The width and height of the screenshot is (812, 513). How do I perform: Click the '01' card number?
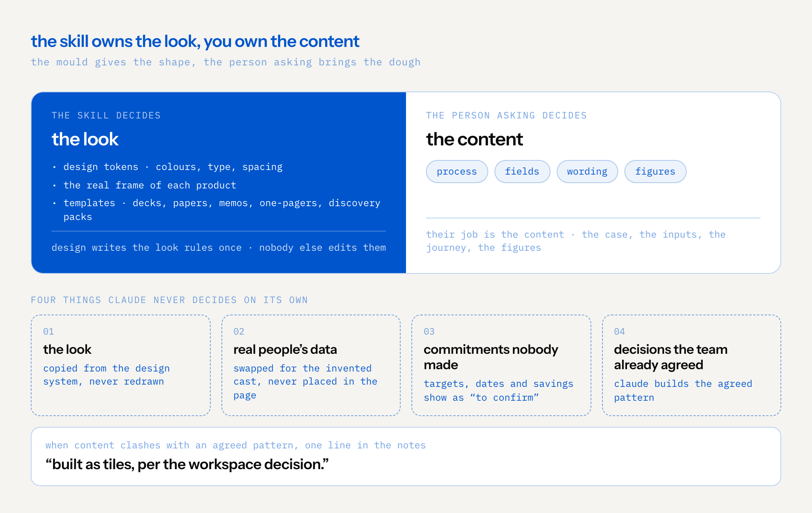pyautogui.click(x=48, y=331)
